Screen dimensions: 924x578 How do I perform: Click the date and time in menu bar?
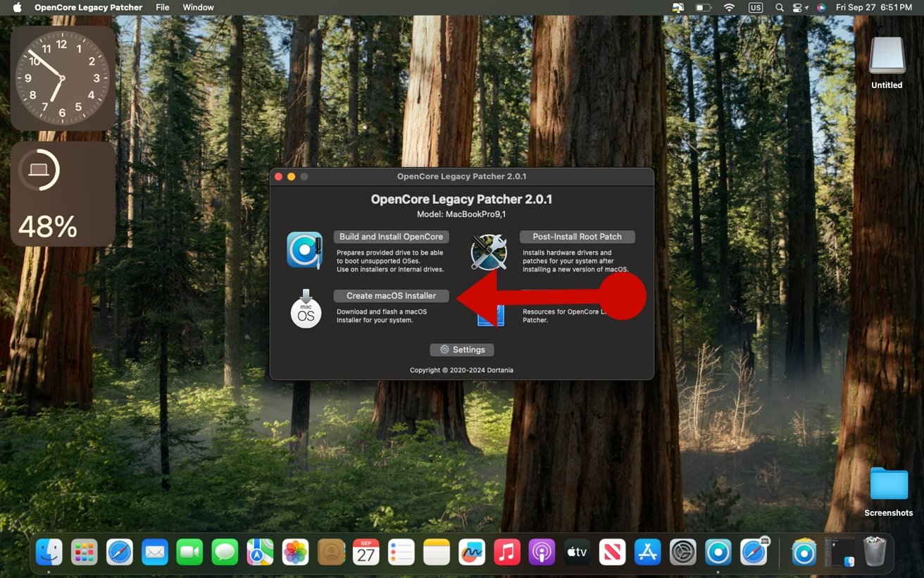(873, 7)
